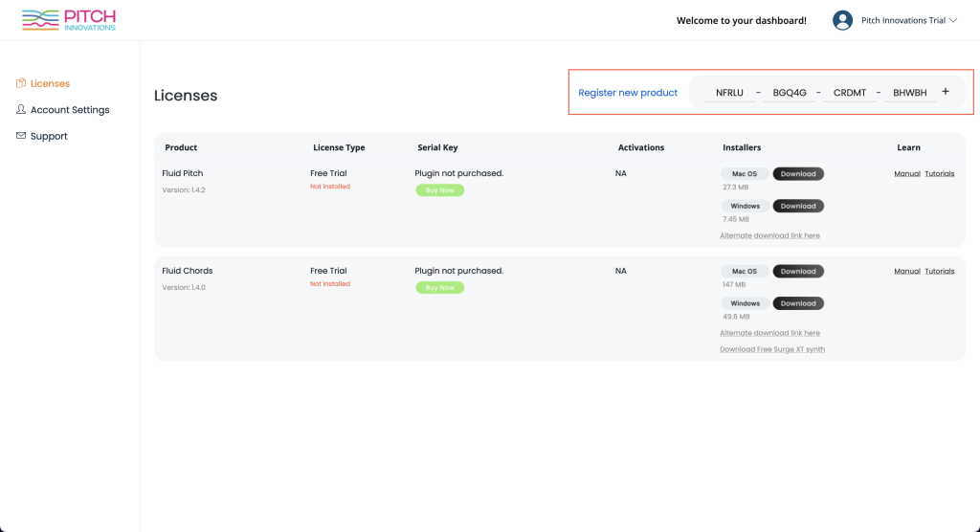Expand the Pitch Innovations Trial account dropdown
The height and width of the screenshot is (532, 980).
click(x=909, y=21)
